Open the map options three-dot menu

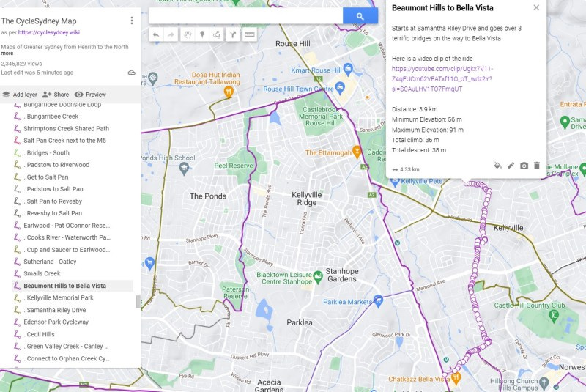pyautogui.click(x=132, y=21)
